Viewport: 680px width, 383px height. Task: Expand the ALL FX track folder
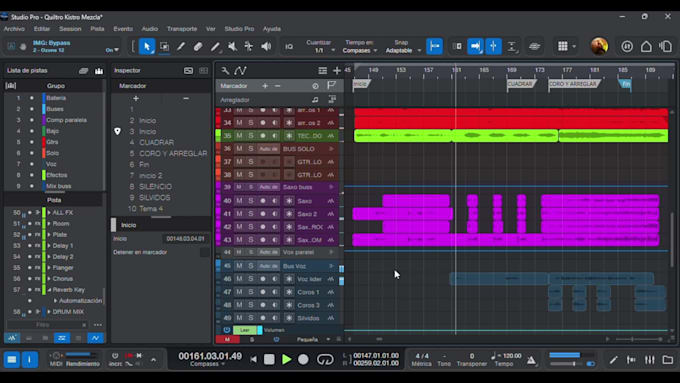[49, 213]
